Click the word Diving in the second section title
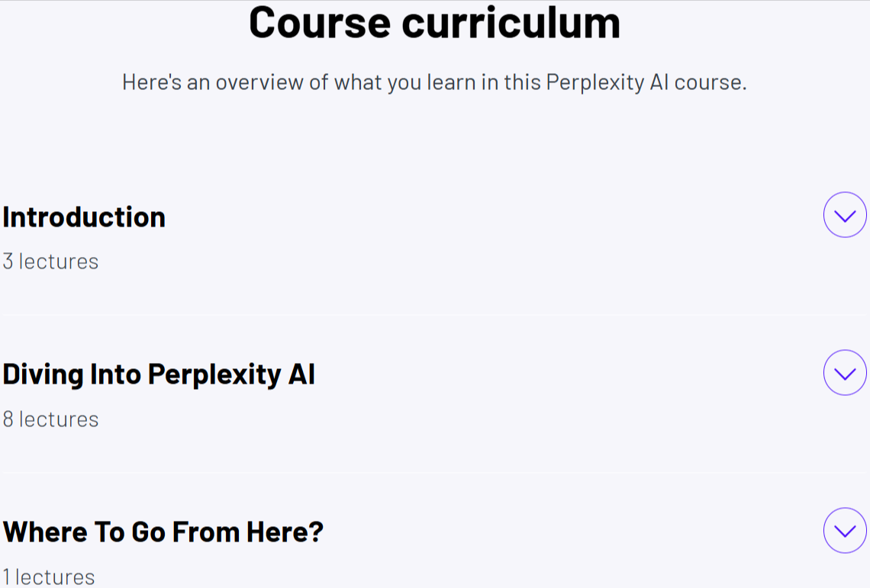 pyautogui.click(x=43, y=374)
